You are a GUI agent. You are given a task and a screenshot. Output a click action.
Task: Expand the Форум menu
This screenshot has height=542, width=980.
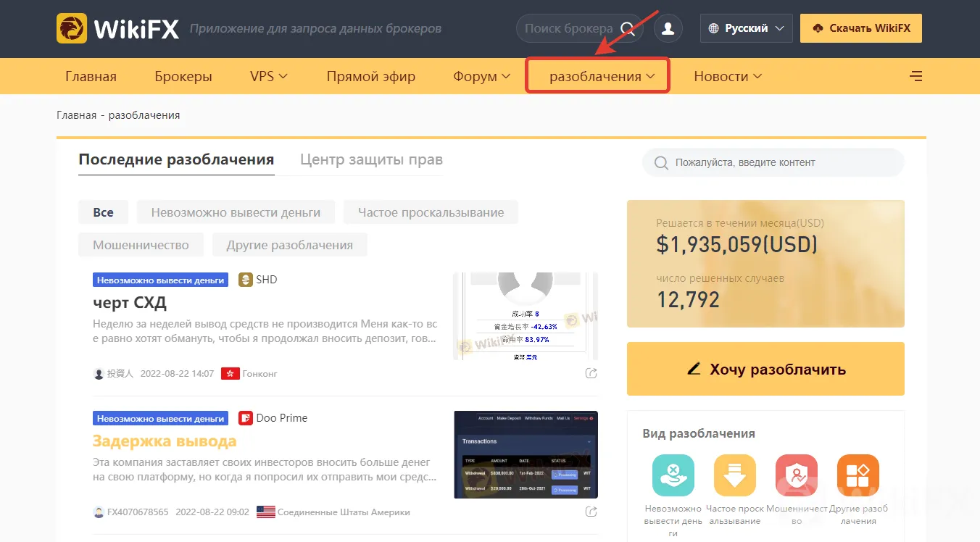pos(482,76)
